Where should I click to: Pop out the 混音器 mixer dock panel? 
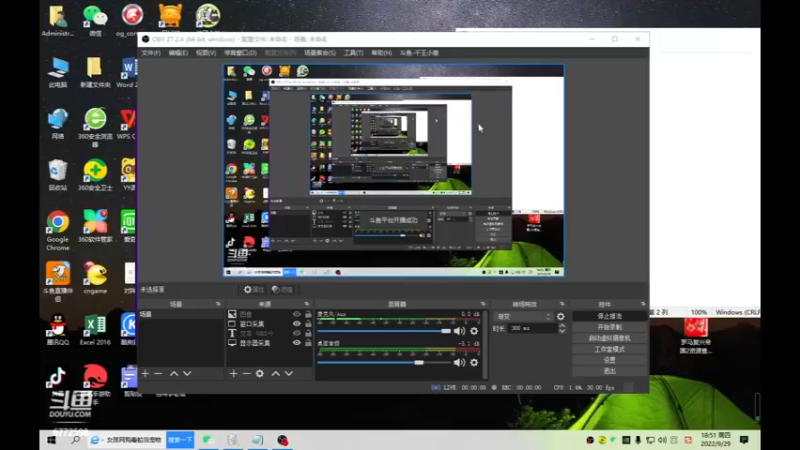(483, 304)
